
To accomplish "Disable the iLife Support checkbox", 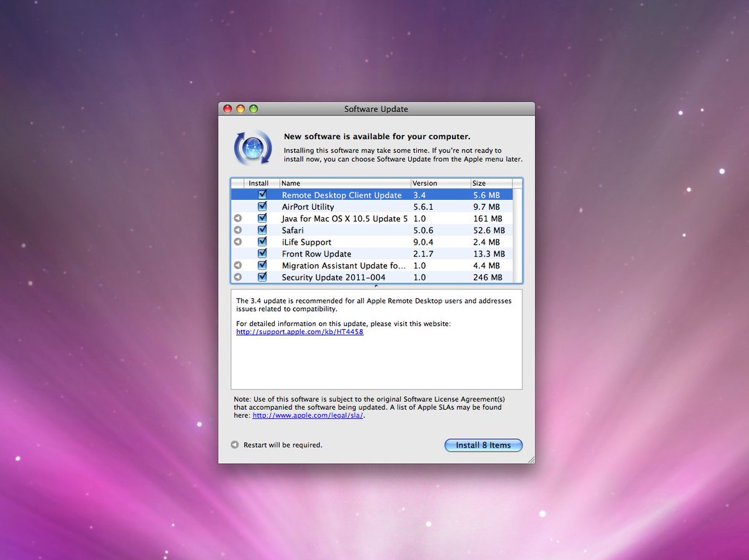I will point(262,242).
